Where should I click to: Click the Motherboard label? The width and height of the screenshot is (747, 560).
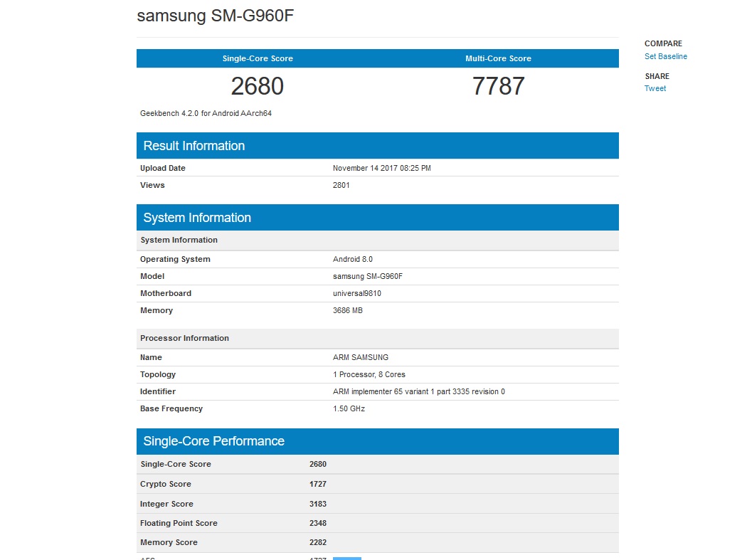pos(166,294)
